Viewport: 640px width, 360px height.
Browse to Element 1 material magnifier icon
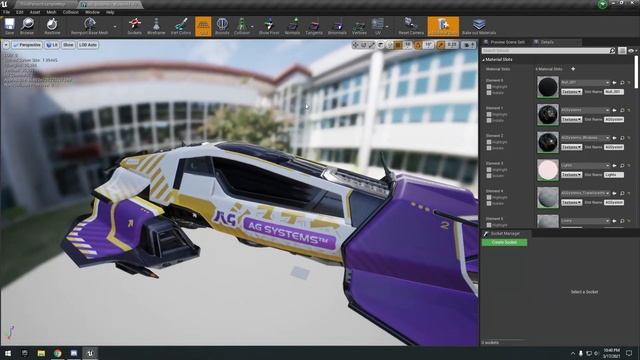click(x=622, y=110)
